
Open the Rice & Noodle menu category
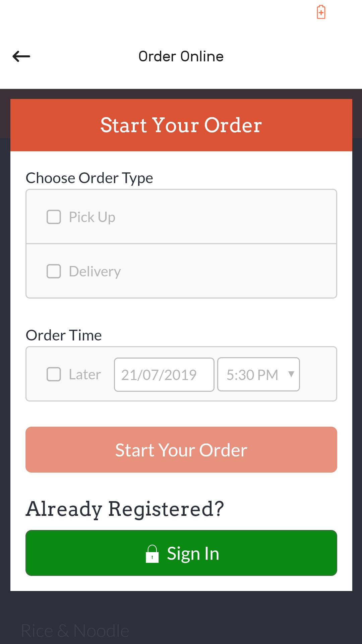pyautogui.click(x=75, y=631)
